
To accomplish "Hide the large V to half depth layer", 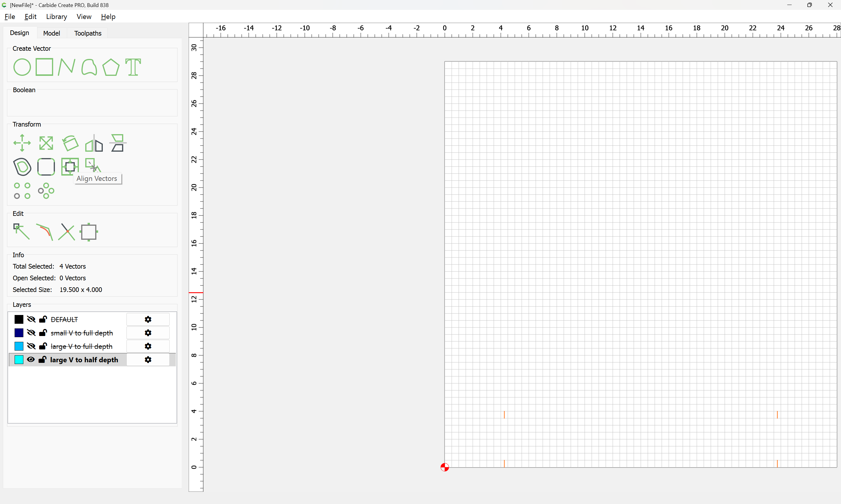I will pyautogui.click(x=31, y=360).
